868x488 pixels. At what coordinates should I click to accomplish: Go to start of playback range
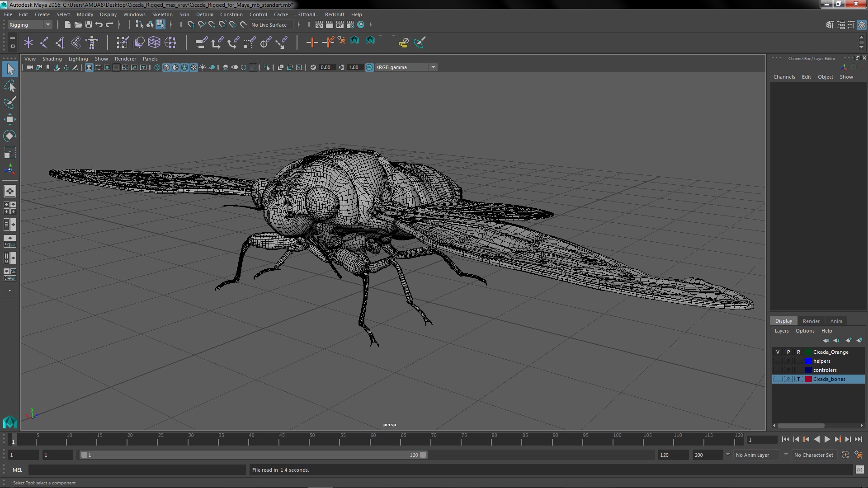[785, 439]
